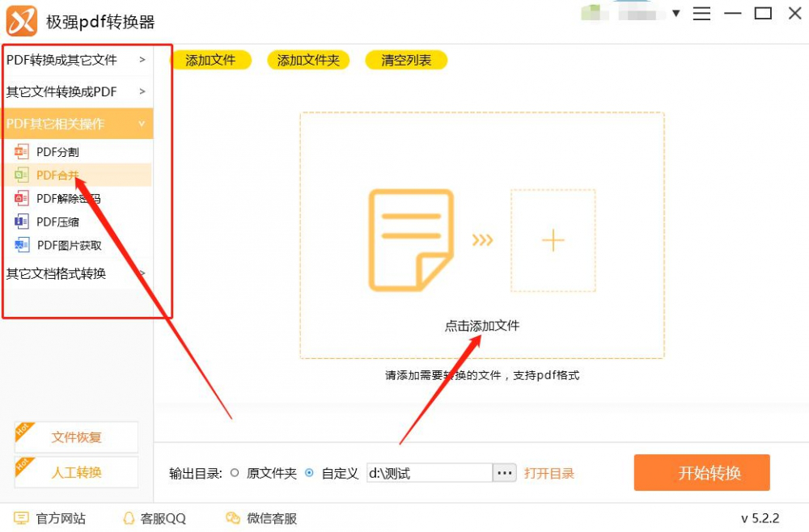
Task: Expand 其它文档格式转换 category
Action: click(77, 273)
